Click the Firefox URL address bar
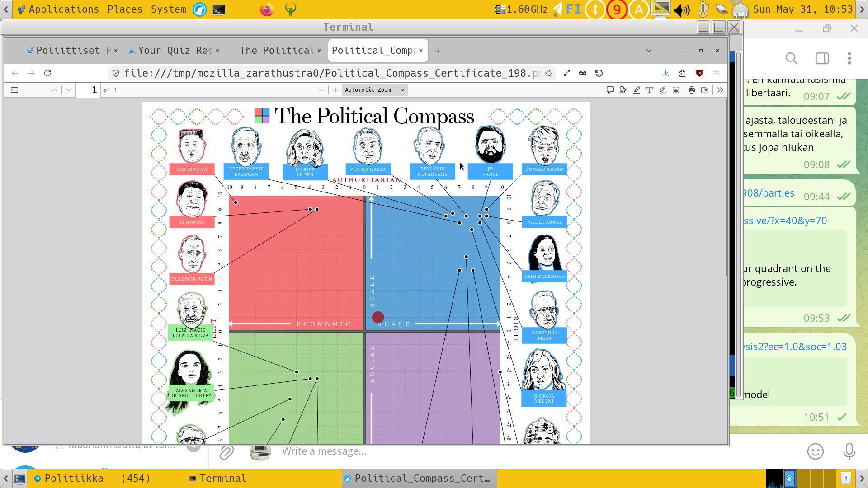Screen dimensions: 868x488 pos(332,73)
